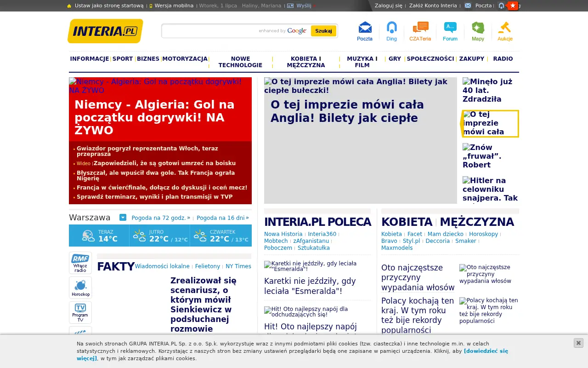Click the Wyślij link in top bar
This screenshot has height=368, width=588.
coord(304,6)
